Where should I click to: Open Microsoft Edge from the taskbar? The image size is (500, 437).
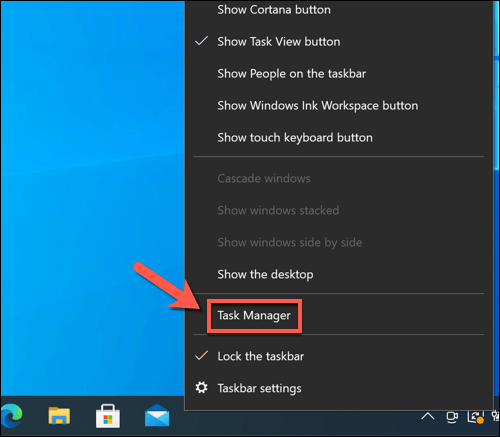[x=11, y=416]
